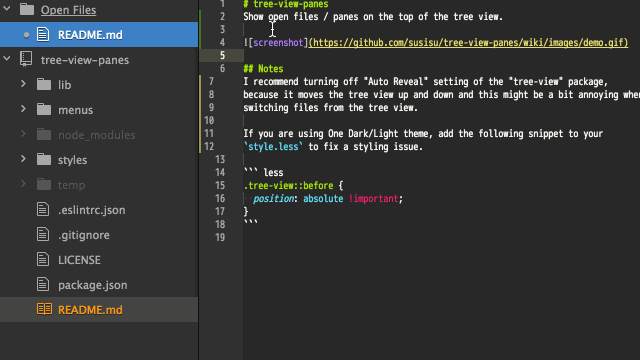Collapse the tree-view-panes project chevron
Viewport: 640px width, 360px height.
tap(7, 59)
